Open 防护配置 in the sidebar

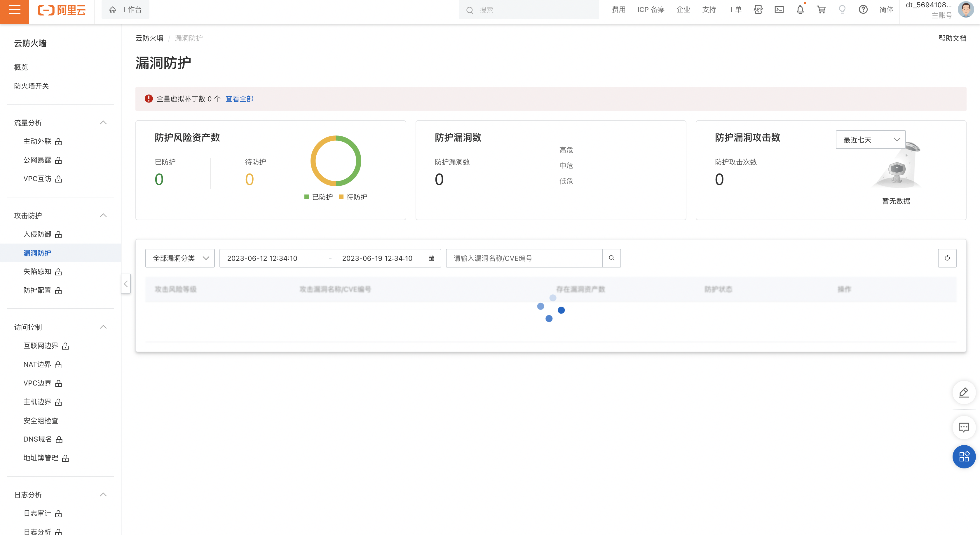click(37, 290)
